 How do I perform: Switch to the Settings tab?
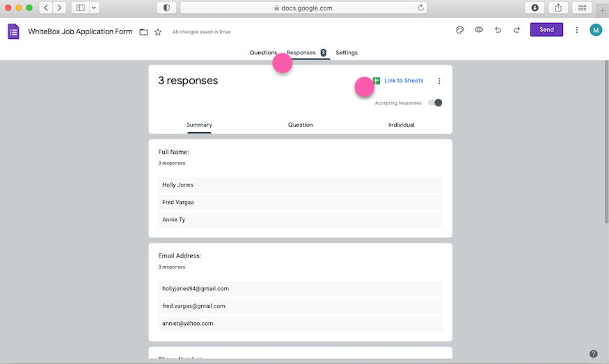[347, 53]
